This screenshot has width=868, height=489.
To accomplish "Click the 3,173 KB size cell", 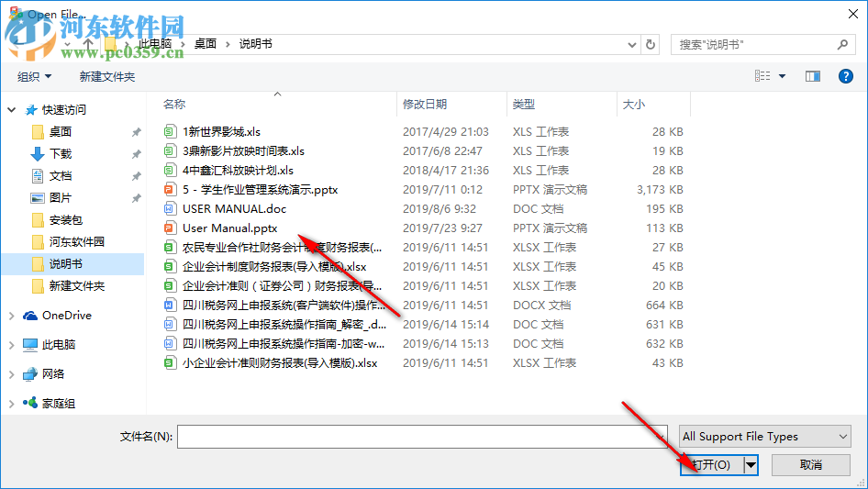I will tap(660, 190).
